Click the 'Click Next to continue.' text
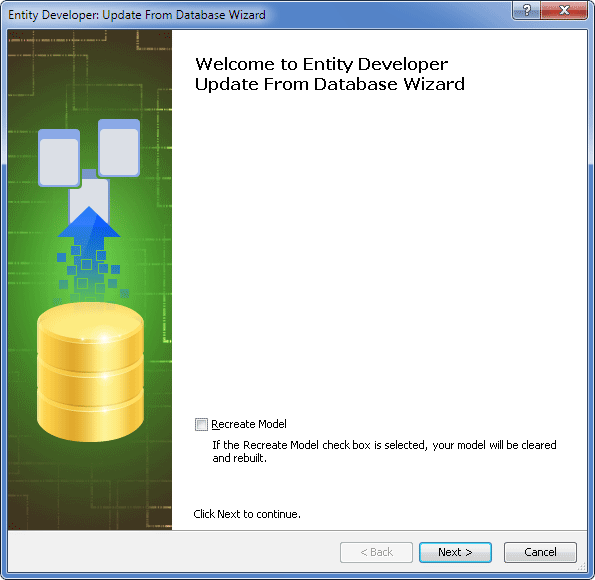 pyautogui.click(x=247, y=514)
